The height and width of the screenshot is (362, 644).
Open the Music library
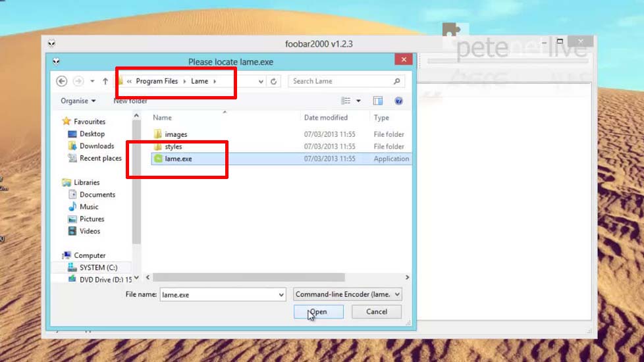click(x=89, y=207)
